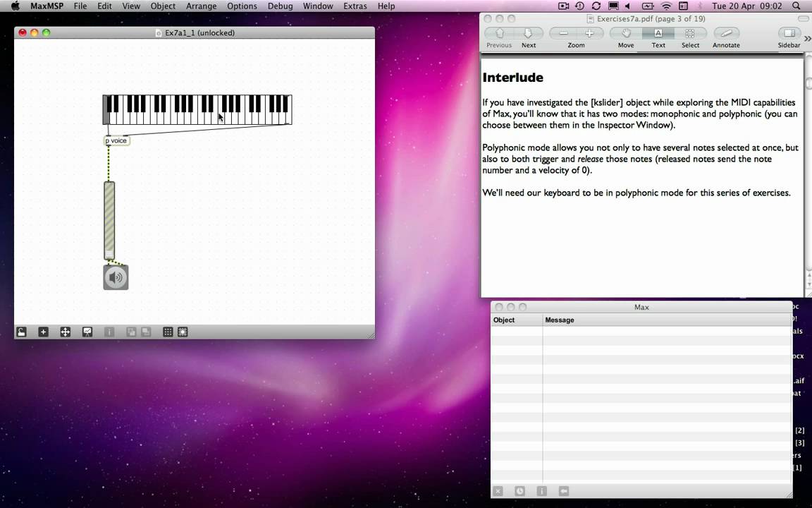Click the gain slider in the patcher
Viewport: 812px width, 508px height.
pos(109,220)
